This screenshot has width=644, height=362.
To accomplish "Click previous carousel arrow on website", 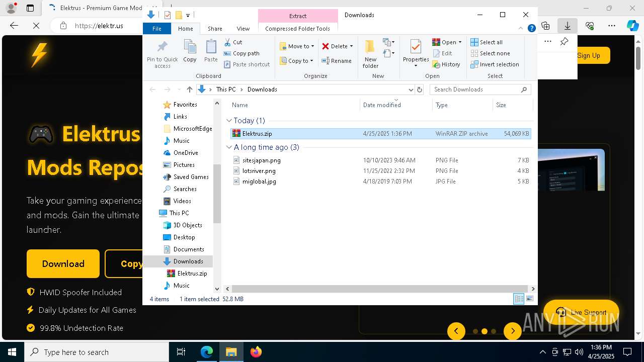I will click(x=456, y=331).
